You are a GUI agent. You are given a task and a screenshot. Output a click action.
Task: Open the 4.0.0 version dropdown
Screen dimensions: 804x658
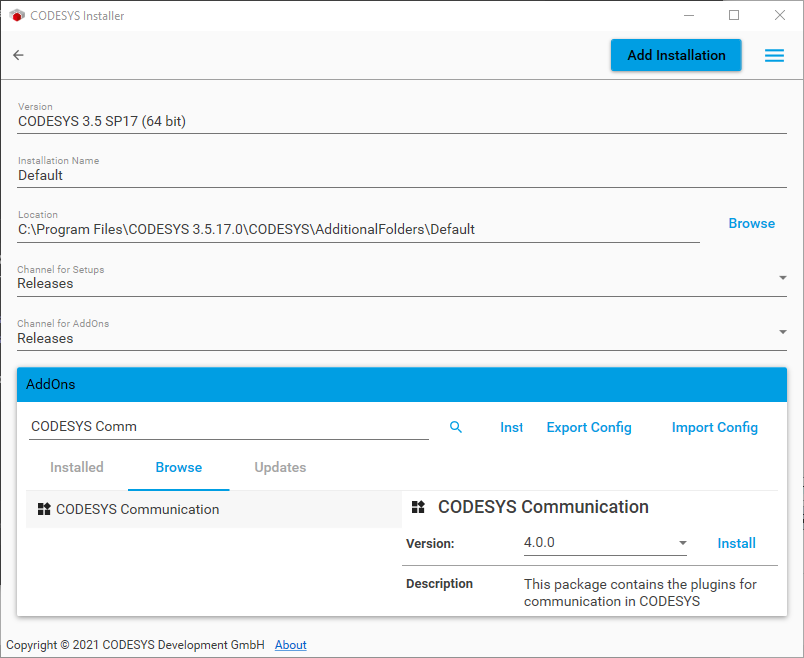pos(682,543)
